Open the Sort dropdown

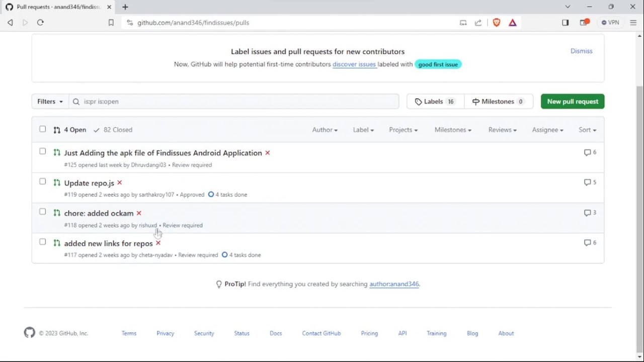(587, 130)
